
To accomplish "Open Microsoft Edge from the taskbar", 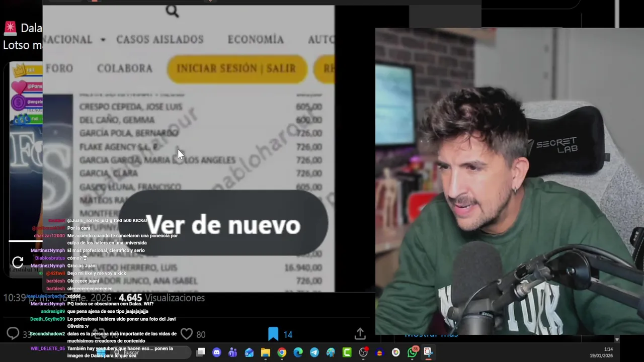I will 298,352.
